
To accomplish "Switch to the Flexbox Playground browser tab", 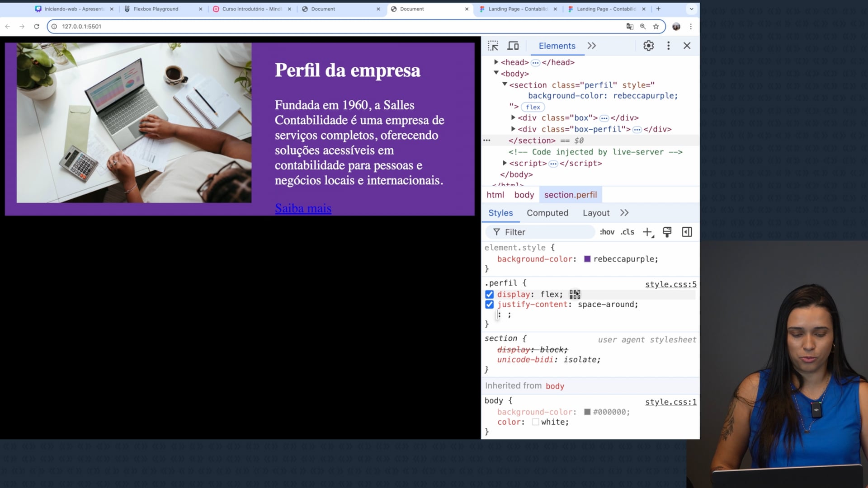I will tap(156, 9).
